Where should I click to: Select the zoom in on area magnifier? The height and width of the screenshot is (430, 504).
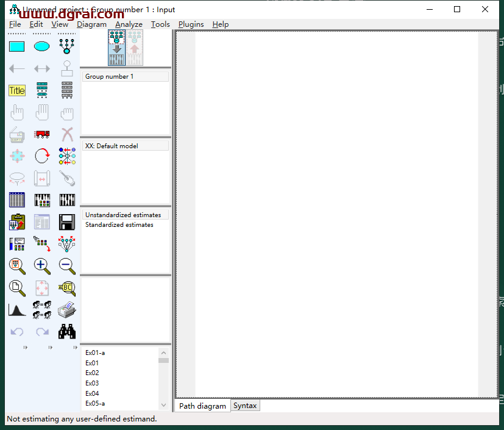pos(16,266)
